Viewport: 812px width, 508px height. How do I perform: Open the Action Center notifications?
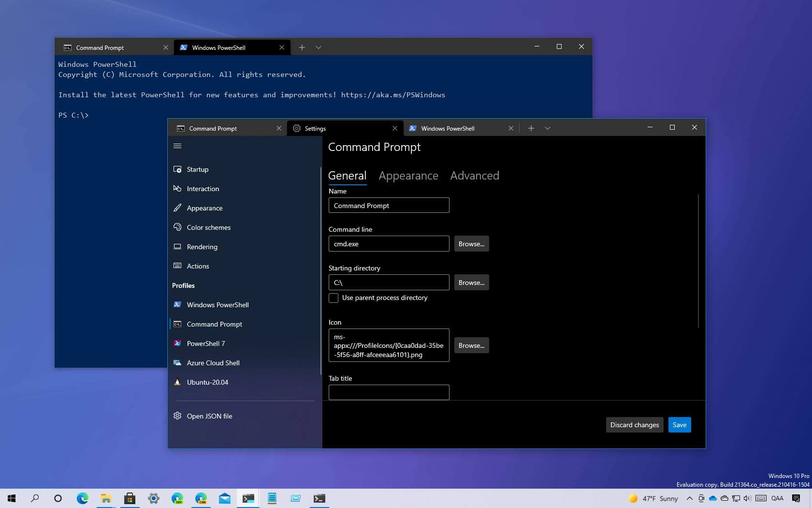pos(796,498)
